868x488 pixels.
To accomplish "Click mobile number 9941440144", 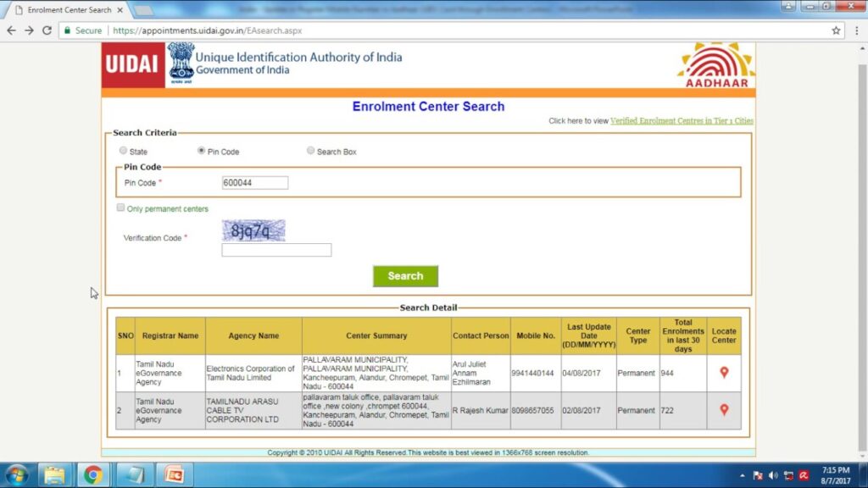I will pyautogui.click(x=532, y=374).
